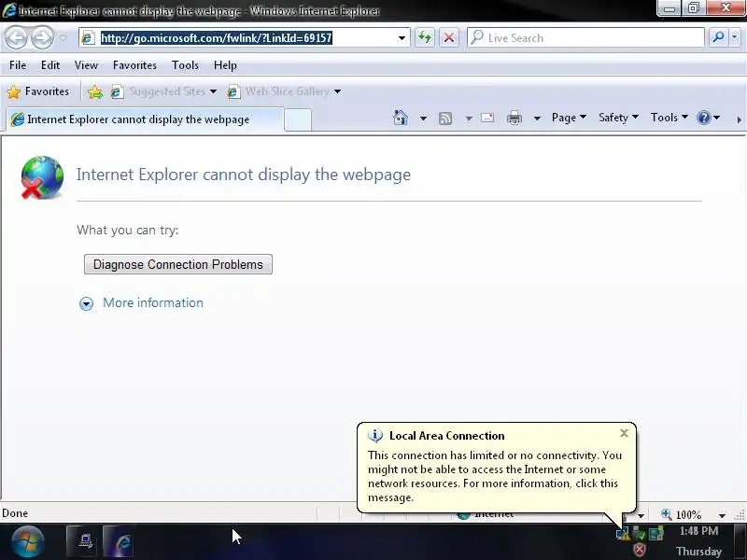Click the 1:48 PM clock

698,531
